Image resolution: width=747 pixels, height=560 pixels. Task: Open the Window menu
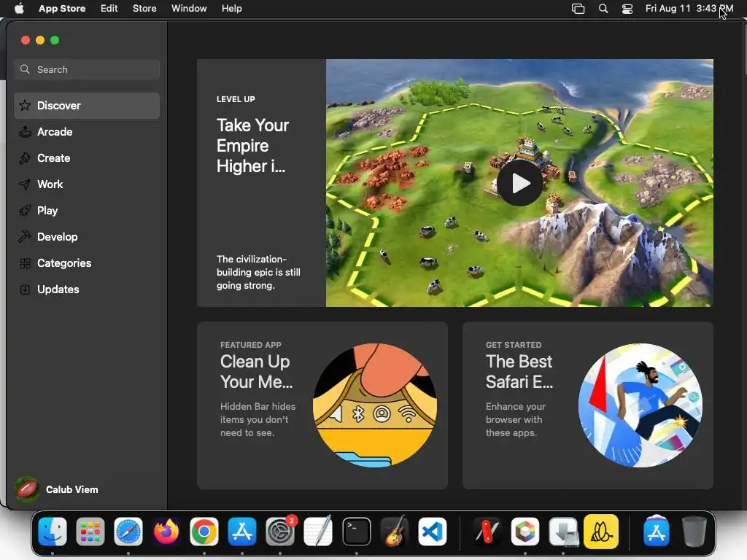[x=189, y=9]
